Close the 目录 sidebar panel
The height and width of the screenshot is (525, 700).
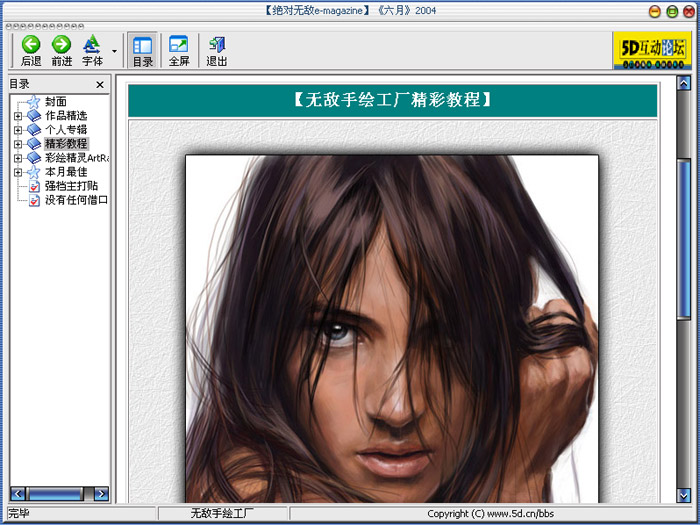[100, 84]
